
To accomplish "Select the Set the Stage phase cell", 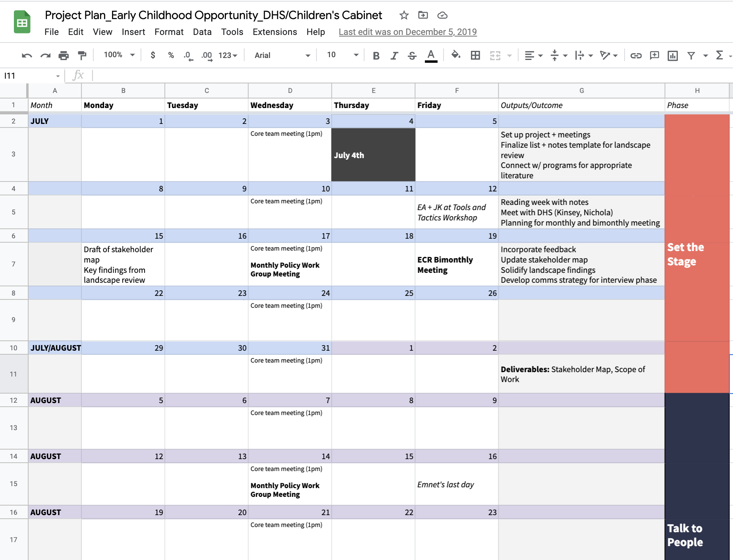I will (697, 254).
